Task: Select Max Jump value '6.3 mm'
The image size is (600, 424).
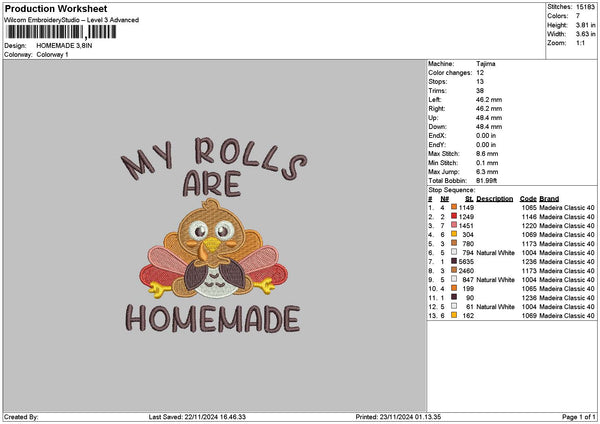Action: pos(487,172)
